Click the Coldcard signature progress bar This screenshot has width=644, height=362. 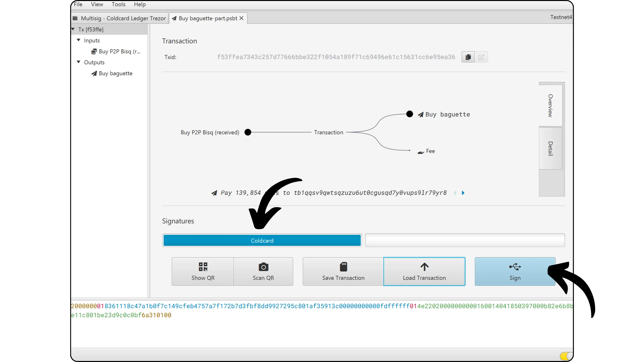(x=262, y=241)
